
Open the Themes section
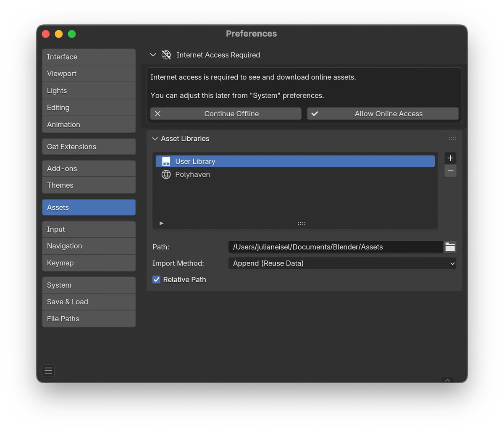coord(89,185)
